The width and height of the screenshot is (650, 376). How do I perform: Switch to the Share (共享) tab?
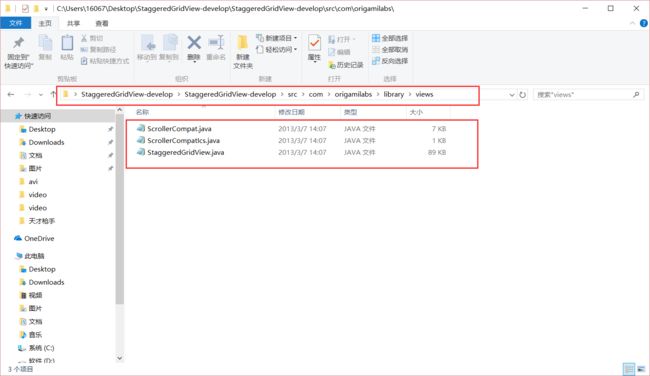click(x=73, y=24)
